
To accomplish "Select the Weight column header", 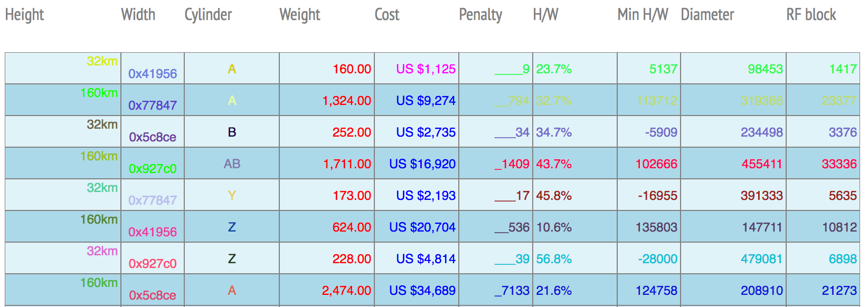I will click(300, 15).
